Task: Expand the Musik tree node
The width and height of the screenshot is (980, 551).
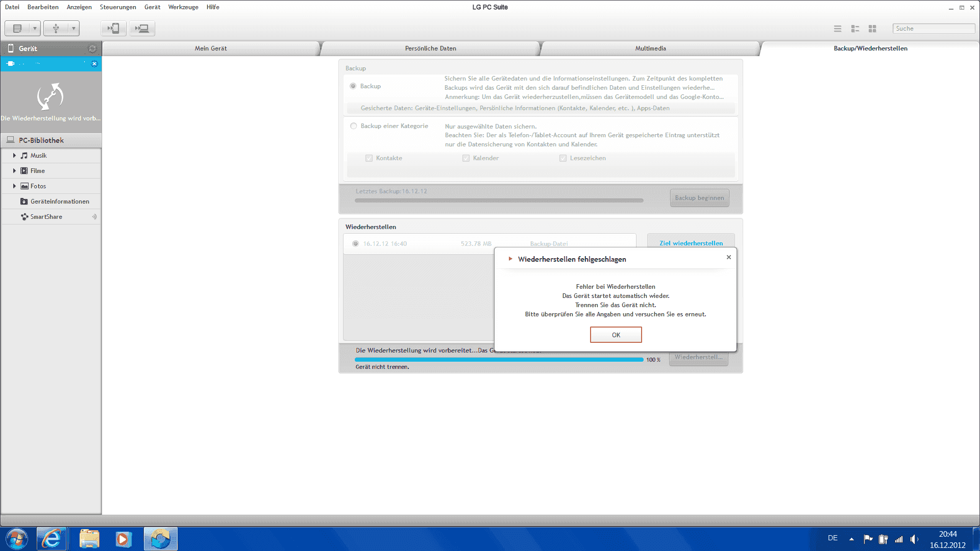Action: pyautogui.click(x=14, y=156)
